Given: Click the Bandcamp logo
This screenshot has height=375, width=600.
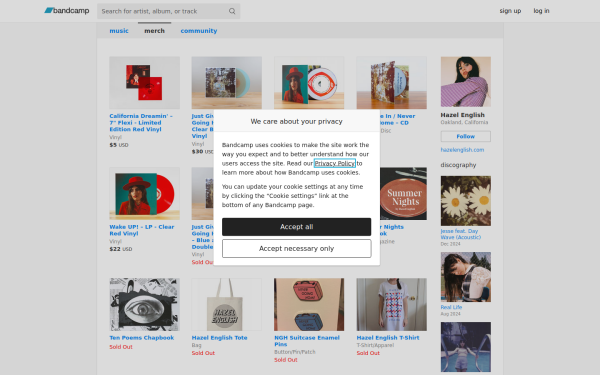Looking at the screenshot, I should pyautogui.click(x=67, y=11).
